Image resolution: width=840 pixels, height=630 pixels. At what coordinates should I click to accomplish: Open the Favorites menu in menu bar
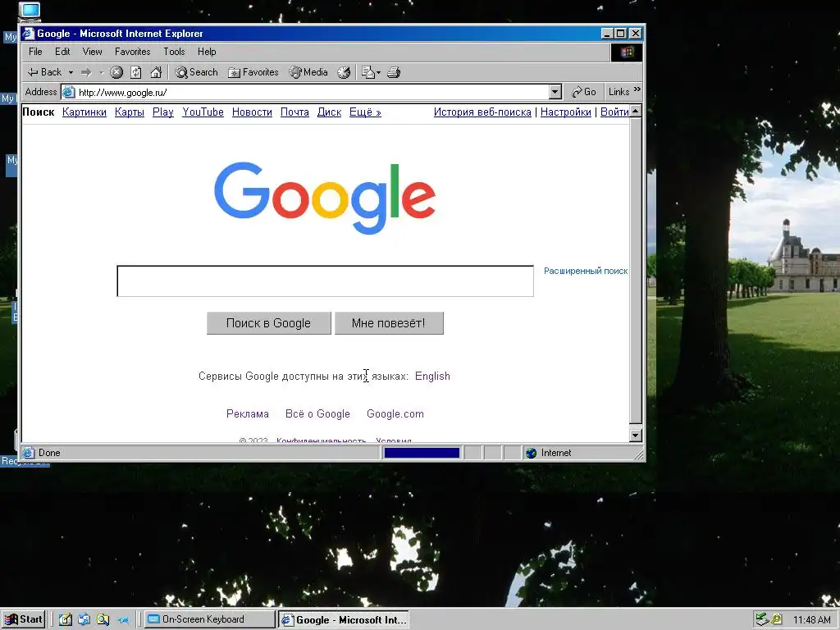132,52
